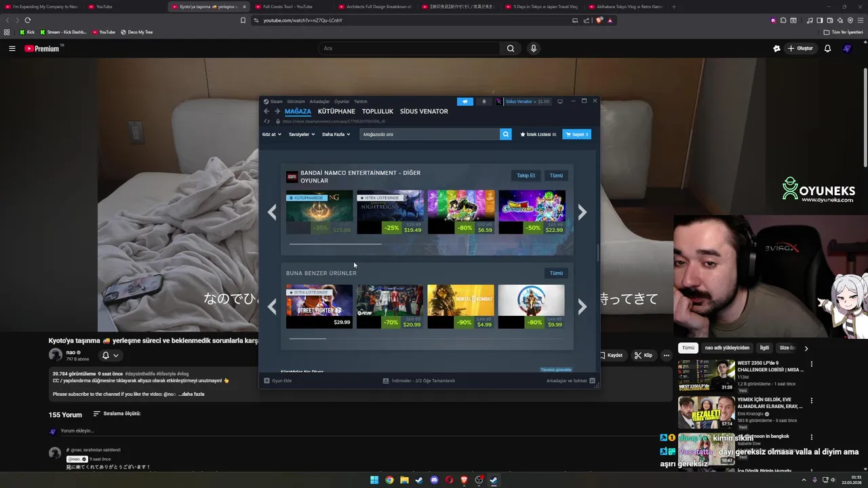Expand the Göz at dropdown
868x488 pixels.
(271, 134)
